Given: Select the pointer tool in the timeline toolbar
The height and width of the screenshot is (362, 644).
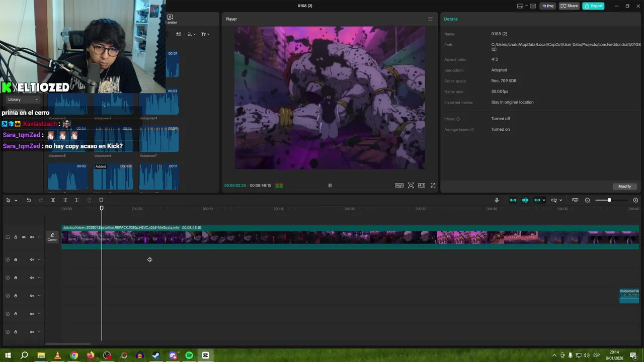Looking at the screenshot, I should [8, 200].
